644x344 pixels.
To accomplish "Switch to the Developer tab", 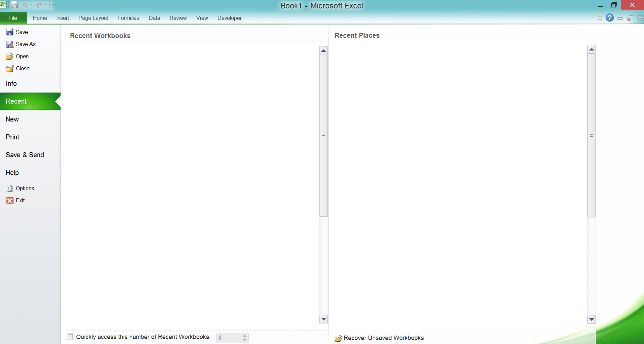I will (x=230, y=18).
